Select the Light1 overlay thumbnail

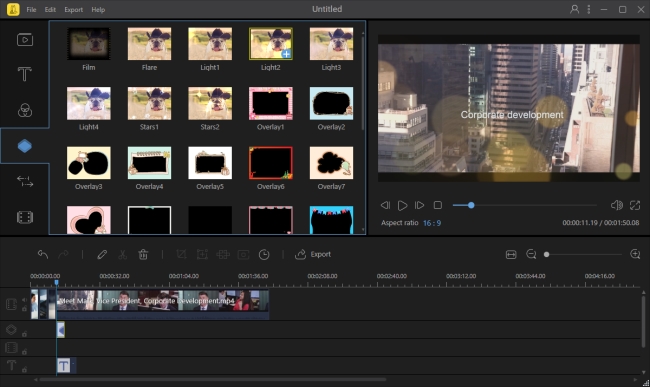(x=210, y=44)
